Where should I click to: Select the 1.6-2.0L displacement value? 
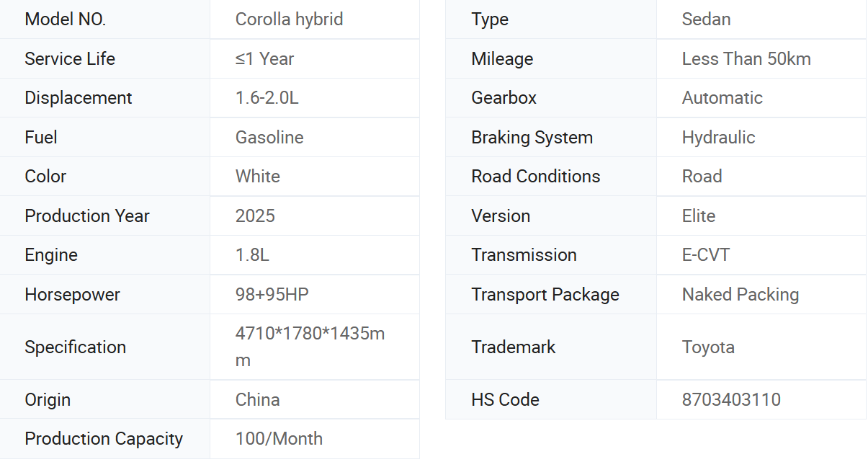tap(267, 98)
